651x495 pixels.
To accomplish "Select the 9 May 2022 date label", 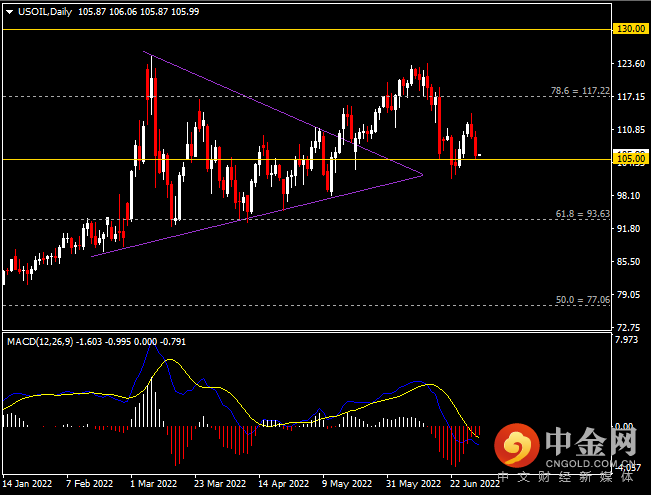I will click(x=347, y=484).
